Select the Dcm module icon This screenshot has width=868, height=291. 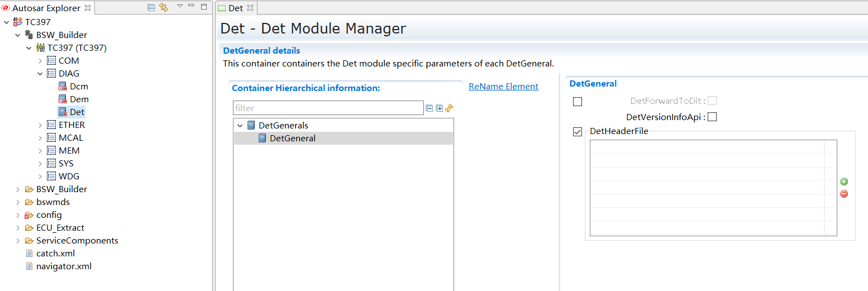(x=63, y=87)
